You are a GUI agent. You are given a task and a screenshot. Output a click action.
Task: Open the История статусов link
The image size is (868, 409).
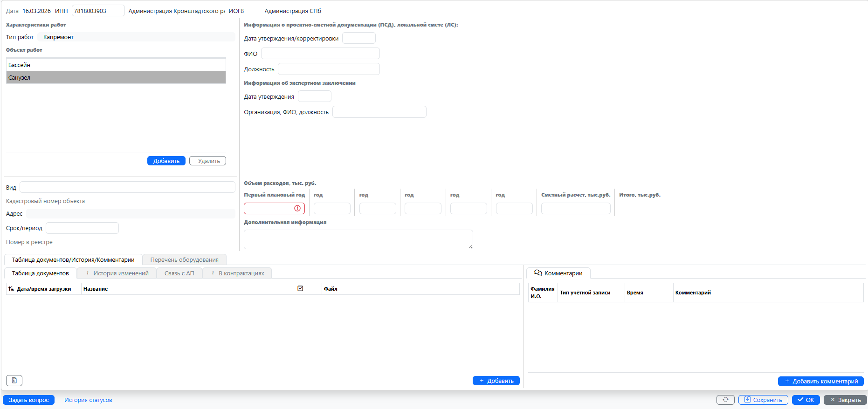(x=88, y=400)
